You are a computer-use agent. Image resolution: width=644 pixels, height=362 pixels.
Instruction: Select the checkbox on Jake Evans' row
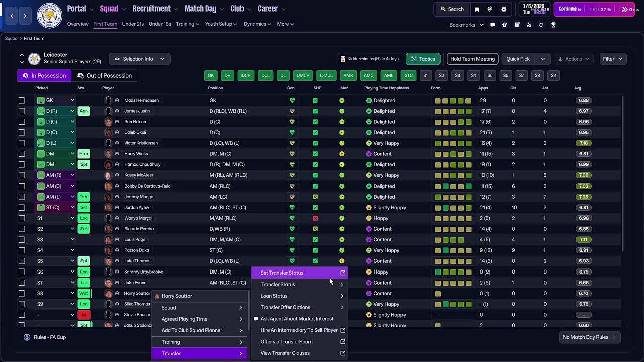(x=22, y=283)
